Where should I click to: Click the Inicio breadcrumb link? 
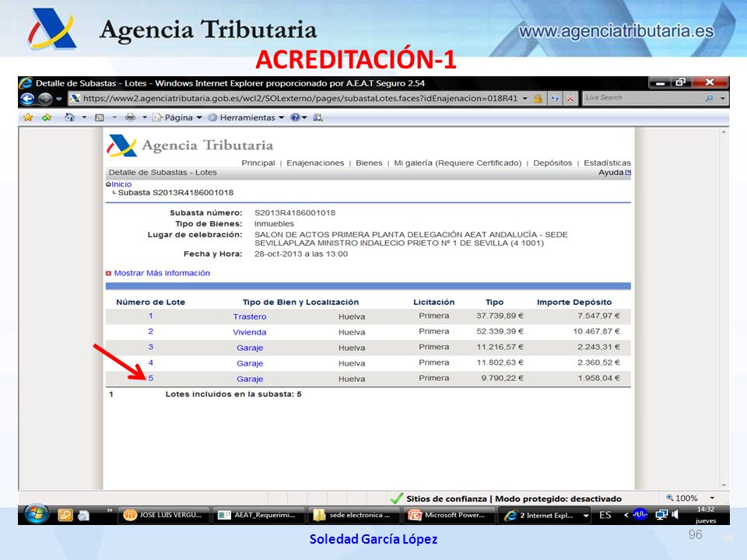point(121,184)
